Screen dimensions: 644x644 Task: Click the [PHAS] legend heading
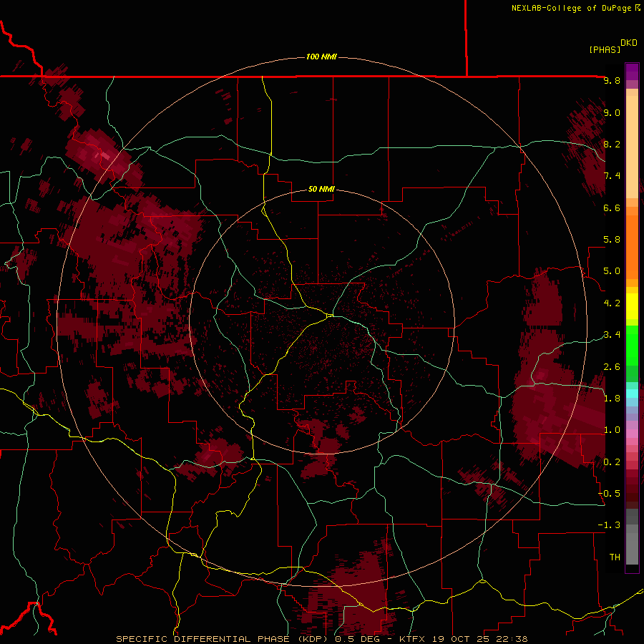(605, 49)
